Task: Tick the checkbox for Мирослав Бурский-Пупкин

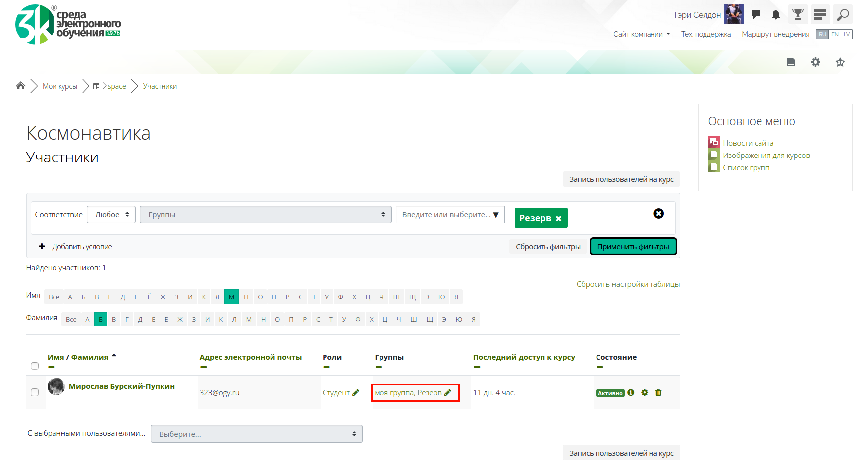Action: (35, 392)
